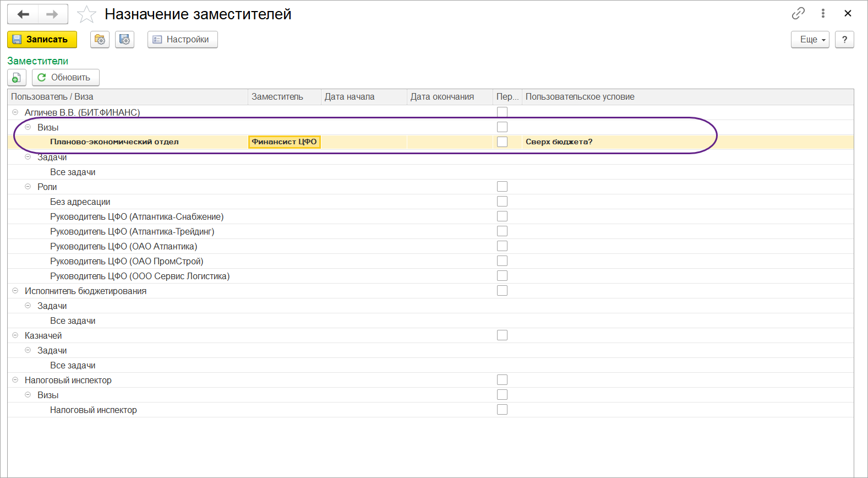Screen dimensions: 868x478
Task: Toggle checkbox in Агличев В.В. row
Action: click(x=502, y=112)
